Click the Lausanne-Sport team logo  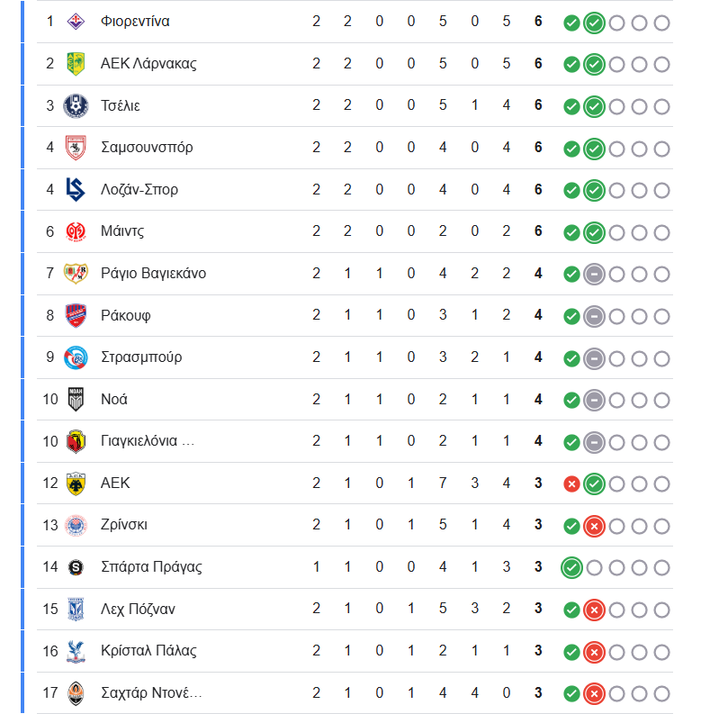tap(76, 190)
